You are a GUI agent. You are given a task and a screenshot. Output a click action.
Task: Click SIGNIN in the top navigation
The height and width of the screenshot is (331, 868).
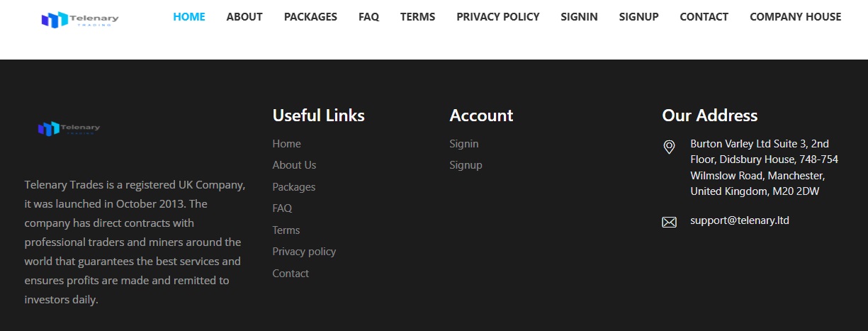pyautogui.click(x=579, y=17)
